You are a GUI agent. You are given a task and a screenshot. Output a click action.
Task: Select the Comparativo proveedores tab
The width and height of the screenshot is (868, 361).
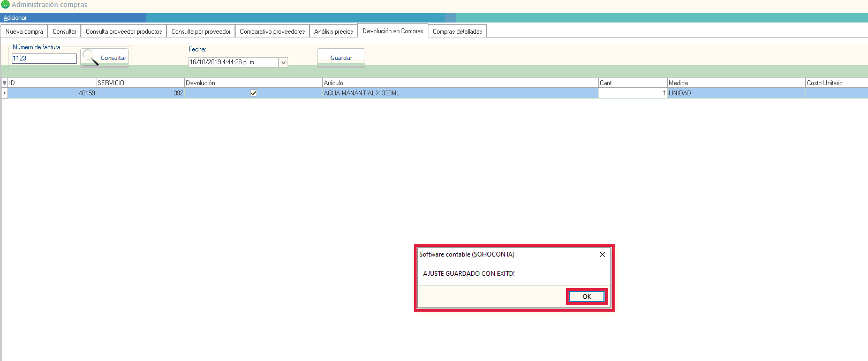[272, 32]
